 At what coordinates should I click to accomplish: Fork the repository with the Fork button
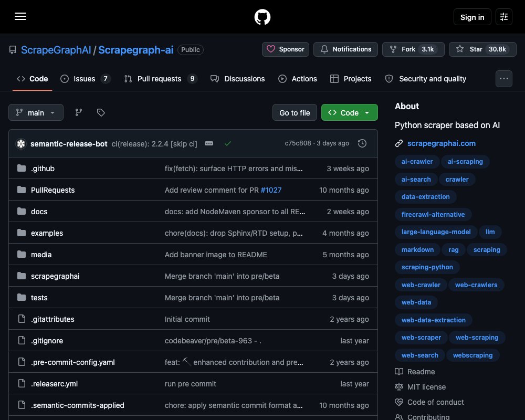pos(413,49)
